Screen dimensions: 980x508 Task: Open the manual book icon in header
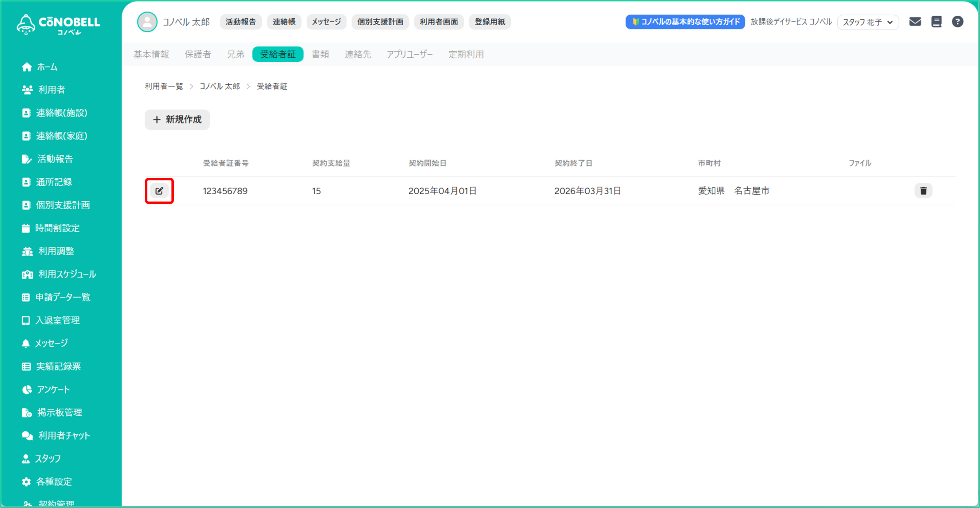(x=936, y=22)
